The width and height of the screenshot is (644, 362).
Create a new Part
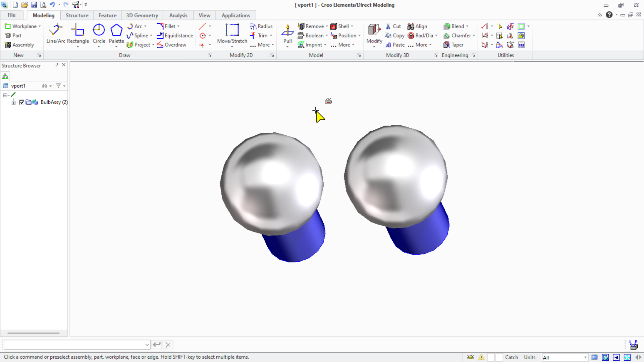(13, 36)
